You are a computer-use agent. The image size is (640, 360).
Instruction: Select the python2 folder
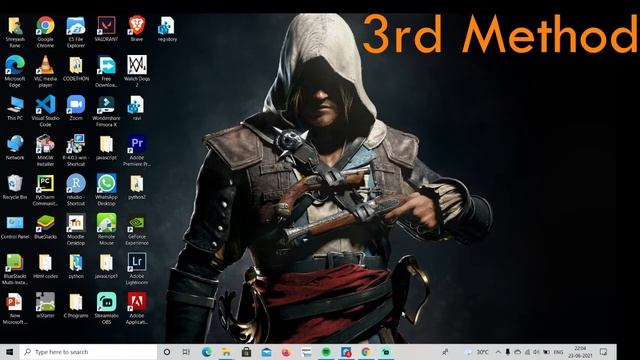[137, 187]
